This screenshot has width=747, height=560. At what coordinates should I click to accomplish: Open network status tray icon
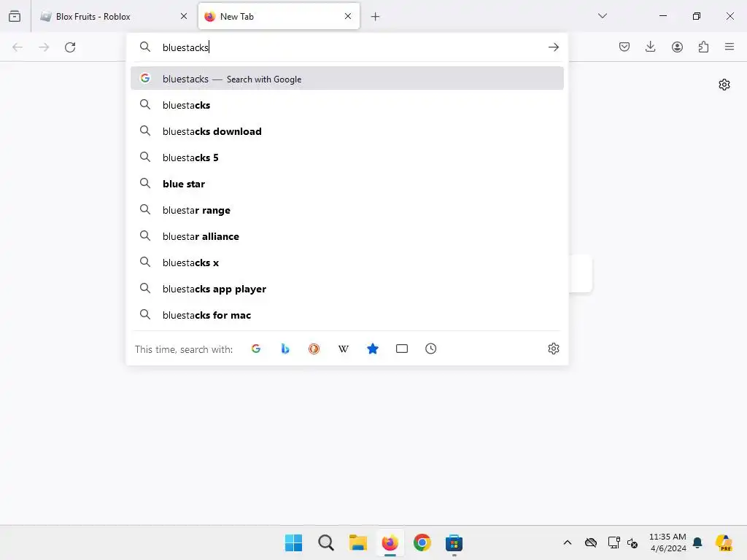pyautogui.click(x=614, y=542)
